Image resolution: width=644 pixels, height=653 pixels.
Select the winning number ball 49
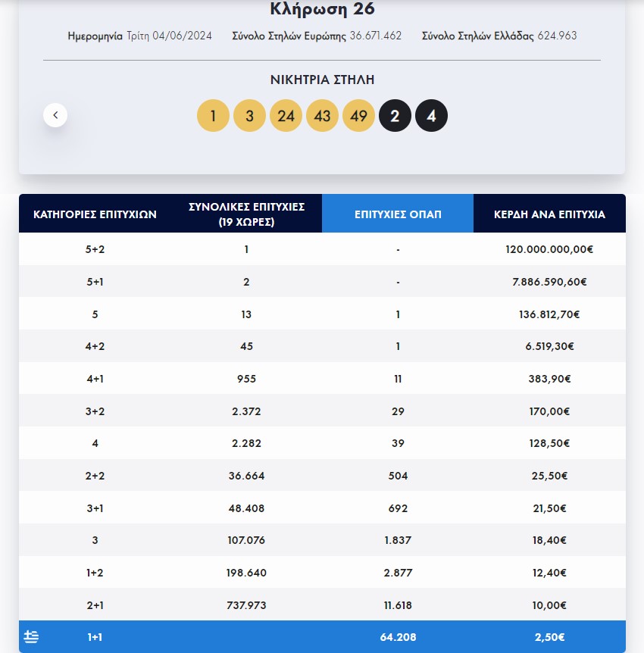358,115
